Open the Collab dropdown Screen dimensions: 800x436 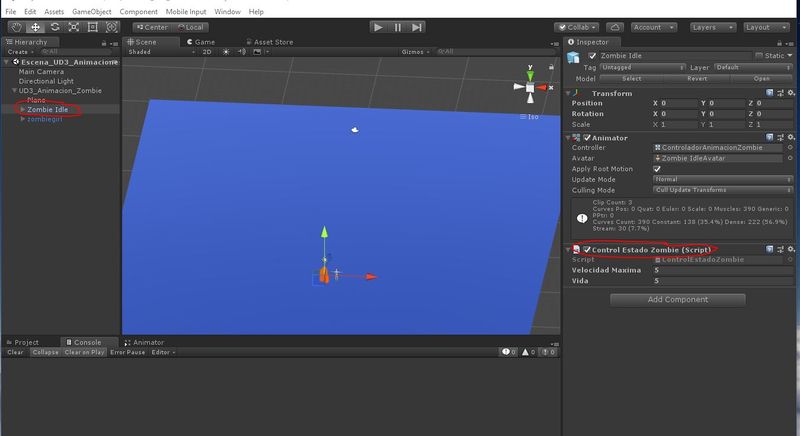578,28
